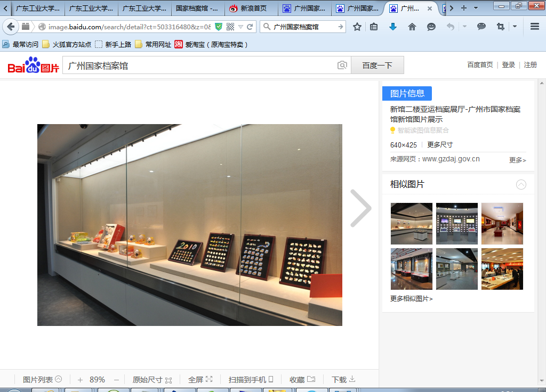Click the first similar image thumbnail
Image resolution: width=546 pixels, height=392 pixels.
coord(411,224)
